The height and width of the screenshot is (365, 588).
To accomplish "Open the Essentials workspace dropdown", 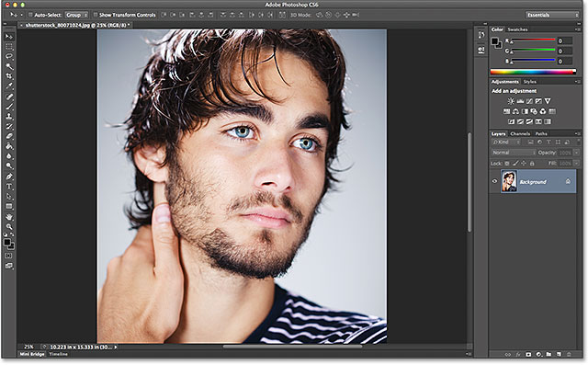I will pyautogui.click(x=552, y=15).
